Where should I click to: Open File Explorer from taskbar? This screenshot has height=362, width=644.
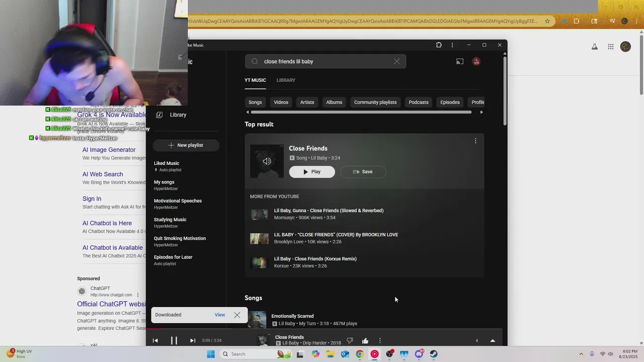[x=330, y=354]
